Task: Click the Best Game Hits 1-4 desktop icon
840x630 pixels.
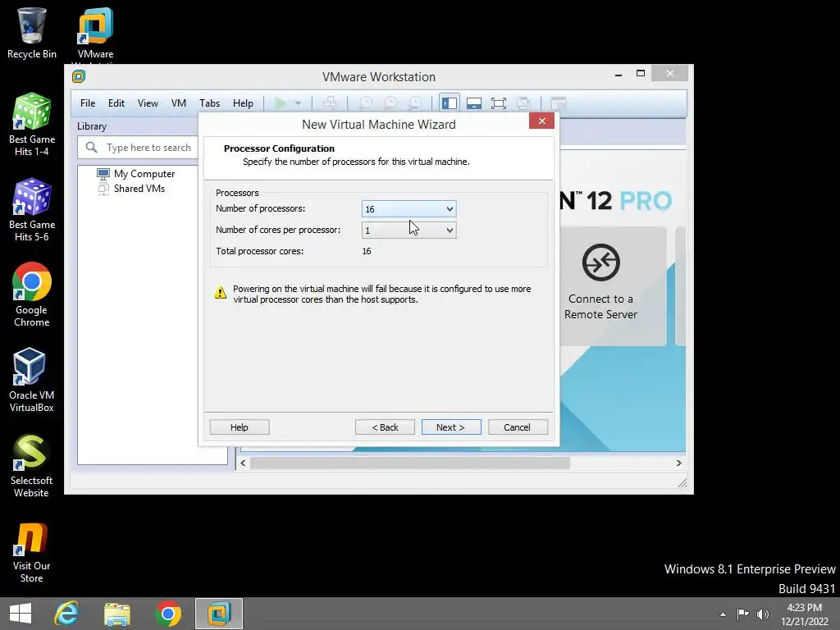Action: 32,125
